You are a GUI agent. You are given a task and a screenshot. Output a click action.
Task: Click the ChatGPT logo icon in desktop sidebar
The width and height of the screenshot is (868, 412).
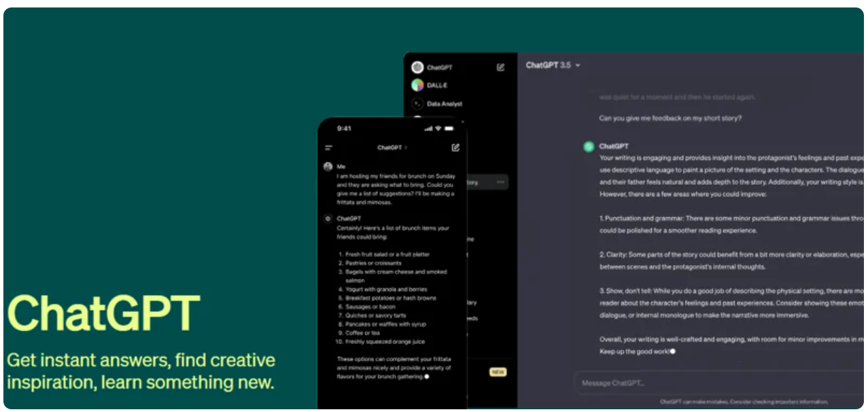417,67
